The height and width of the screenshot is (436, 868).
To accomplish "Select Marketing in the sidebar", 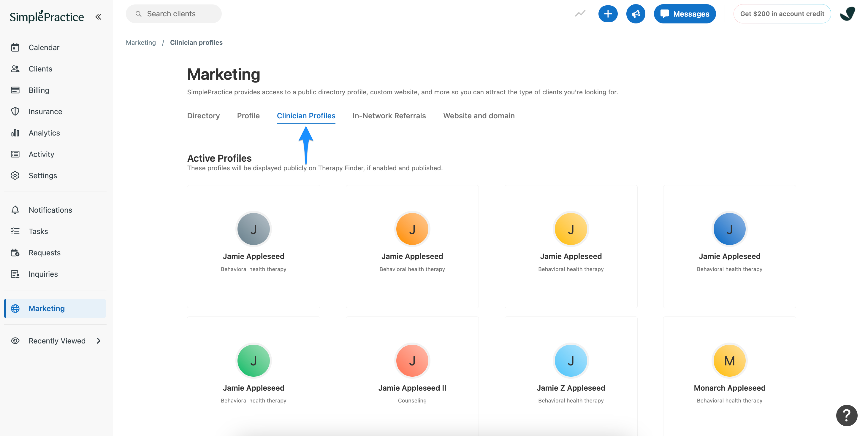I will click(55, 308).
